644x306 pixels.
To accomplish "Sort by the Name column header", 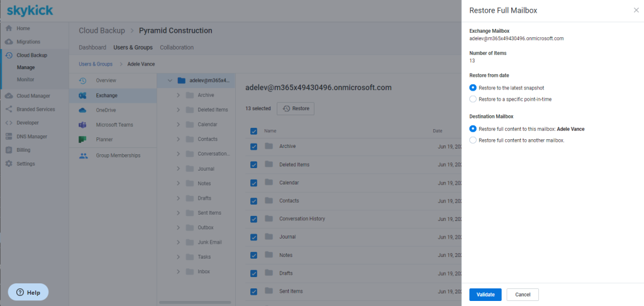I will 270,131.
